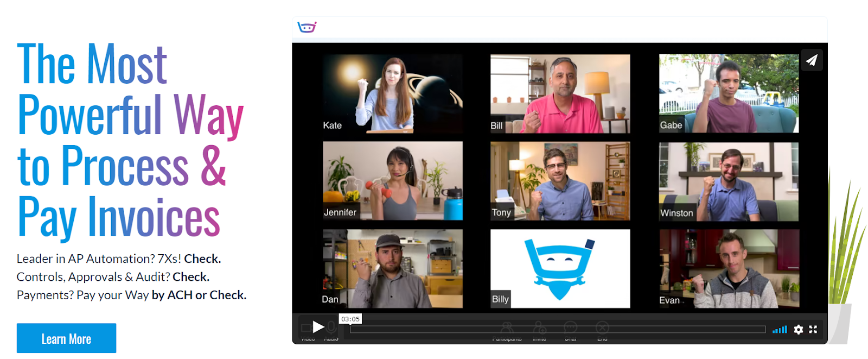Play the video

click(x=318, y=327)
